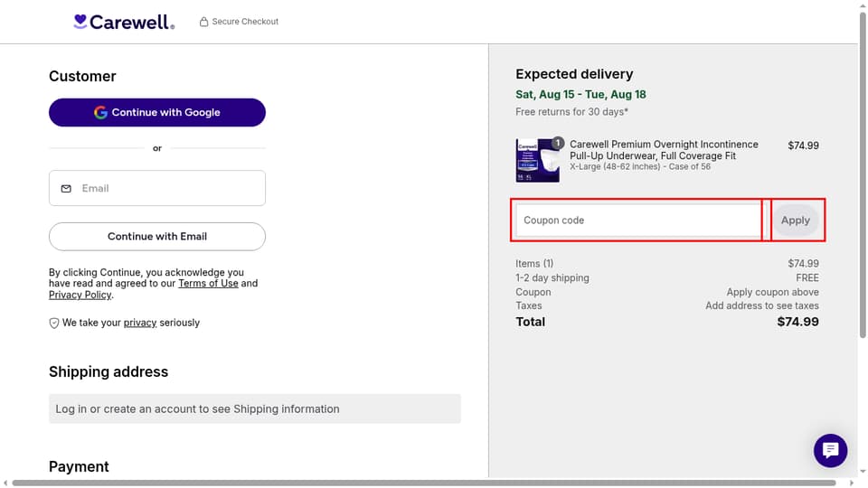
Task: Click the Google G logo icon
Action: click(x=100, y=112)
